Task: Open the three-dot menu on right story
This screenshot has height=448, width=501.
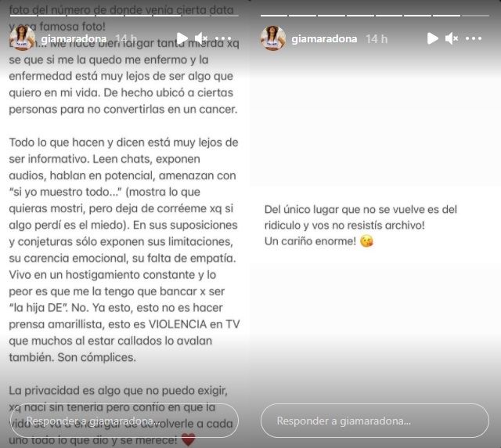Action: (x=474, y=38)
